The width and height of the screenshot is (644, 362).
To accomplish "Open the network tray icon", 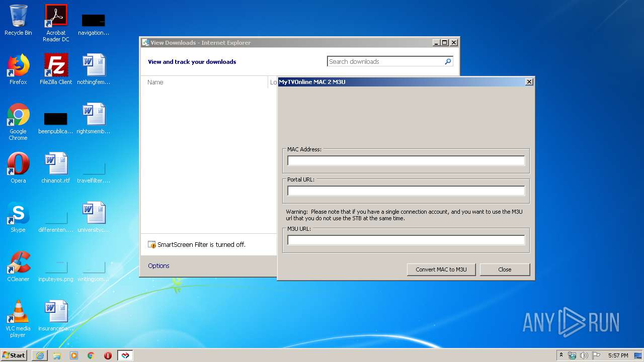I will coord(572,355).
